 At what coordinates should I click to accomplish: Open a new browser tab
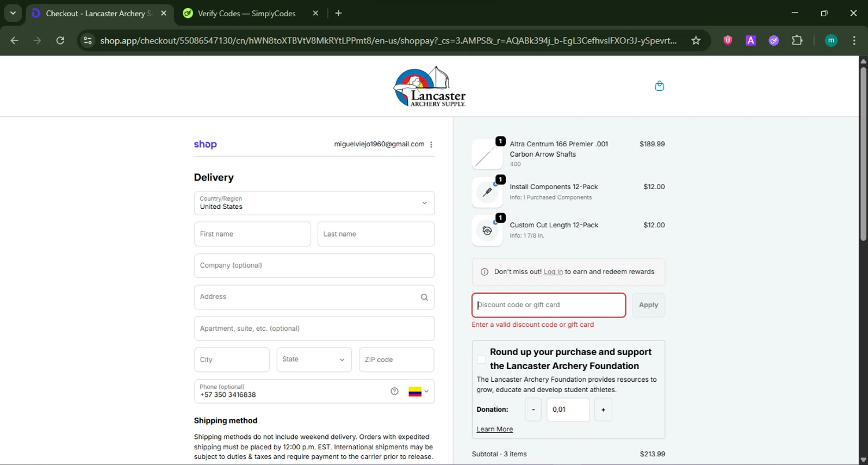point(339,13)
